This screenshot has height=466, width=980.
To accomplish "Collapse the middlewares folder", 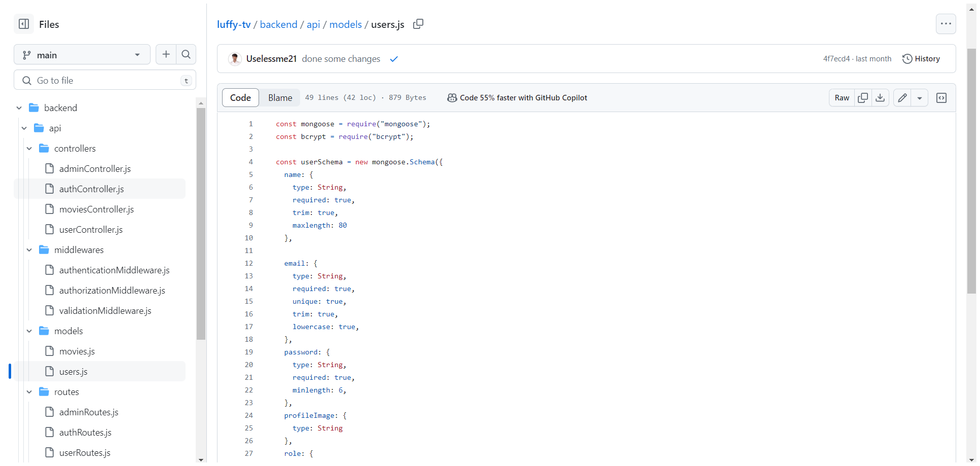I will click(x=29, y=250).
